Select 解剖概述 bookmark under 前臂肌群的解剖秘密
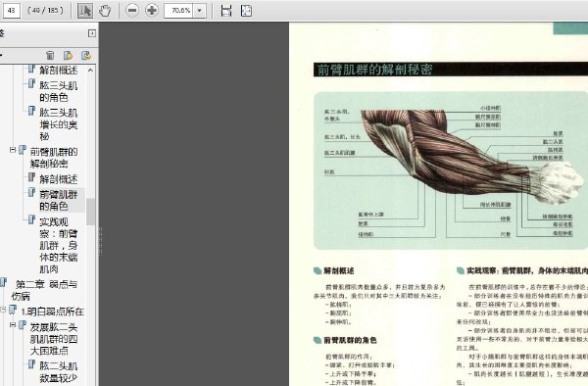Viewport: 588px width, 386px height. click(59, 179)
